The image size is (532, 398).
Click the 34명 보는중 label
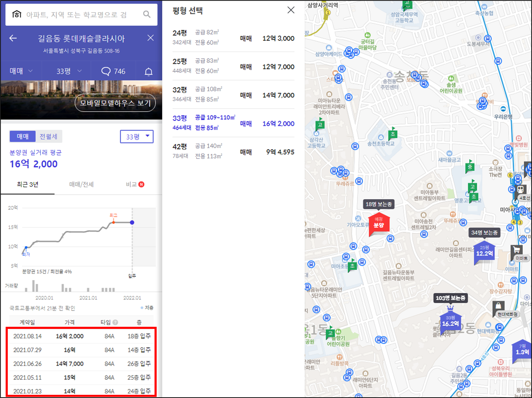[x=484, y=233]
